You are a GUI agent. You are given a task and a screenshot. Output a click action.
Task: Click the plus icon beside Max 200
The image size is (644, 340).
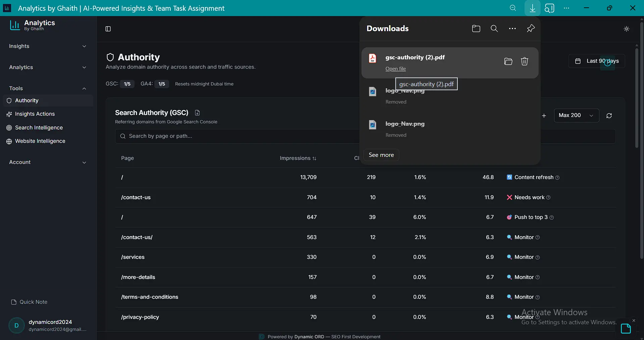[544, 116]
